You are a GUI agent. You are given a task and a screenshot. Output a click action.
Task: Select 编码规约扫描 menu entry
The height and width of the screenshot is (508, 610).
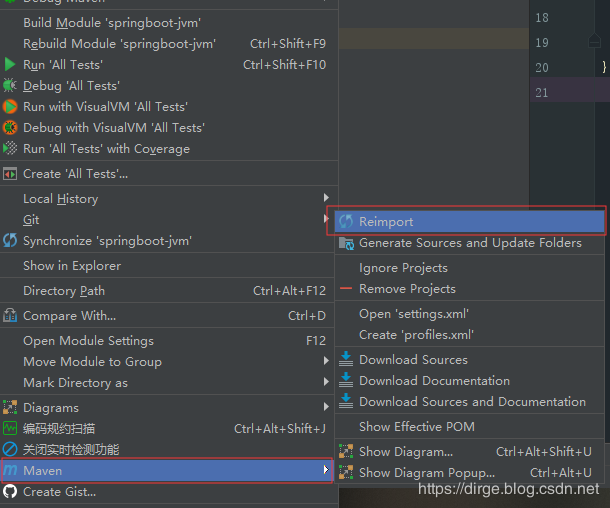[x=167, y=428]
